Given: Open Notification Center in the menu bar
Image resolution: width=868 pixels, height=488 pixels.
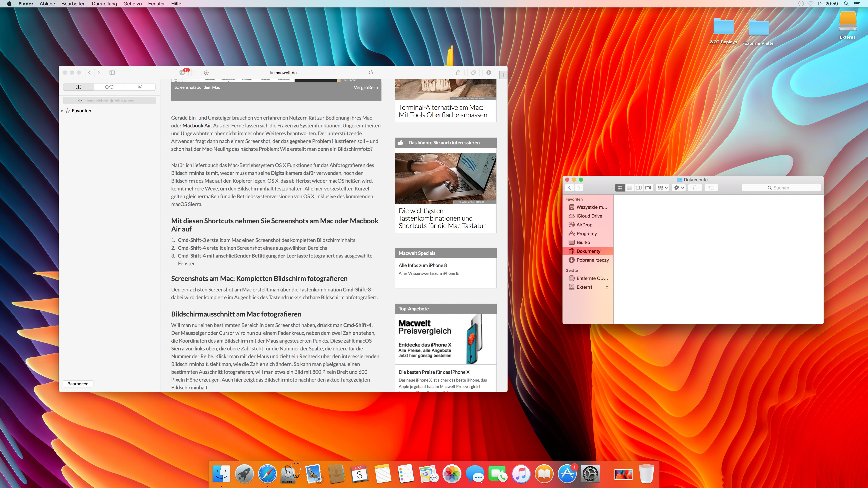Looking at the screenshot, I should (x=857, y=4).
